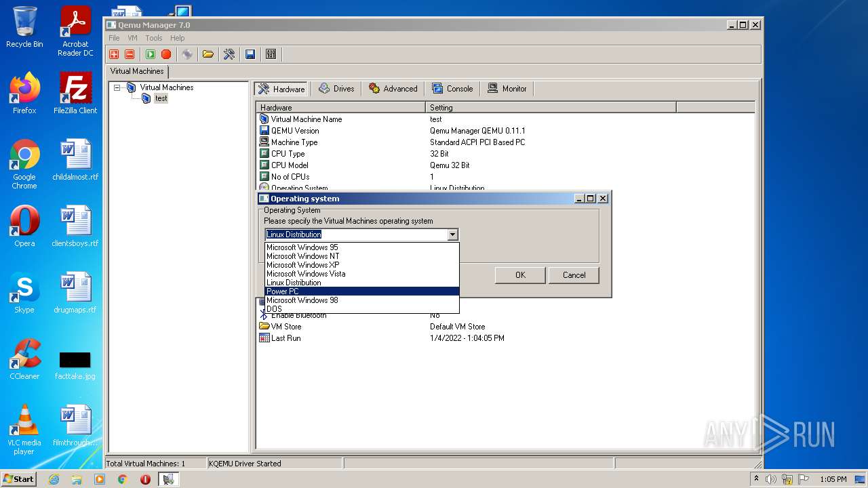Collapse the Virtual Machines tree node
The image size is (868, 488).
117,87
